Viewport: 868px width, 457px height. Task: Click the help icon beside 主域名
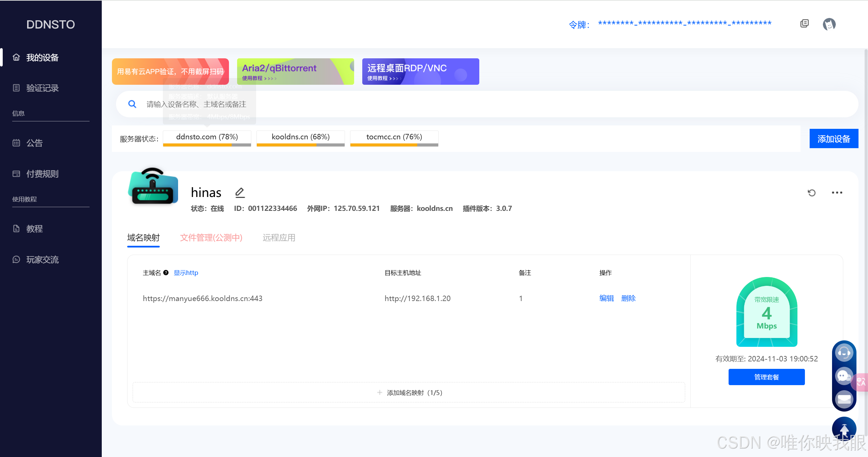tap(166, 273)
